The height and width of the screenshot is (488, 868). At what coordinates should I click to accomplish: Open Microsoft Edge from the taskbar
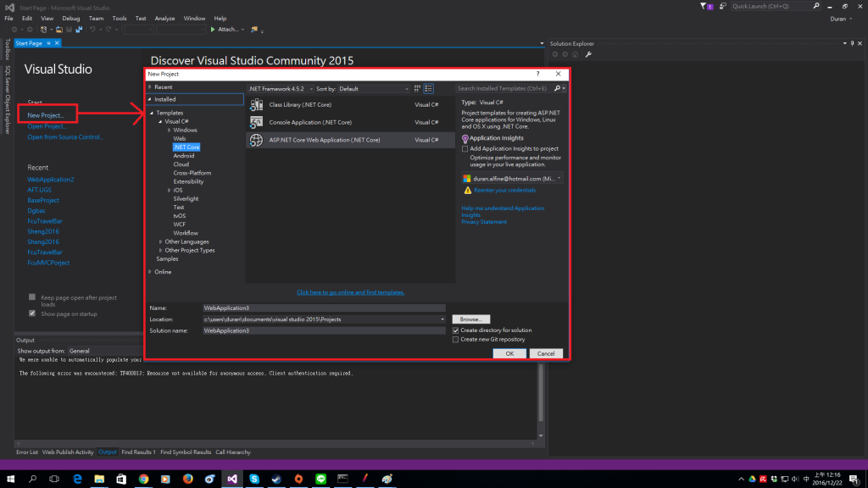tap(77, 479)
